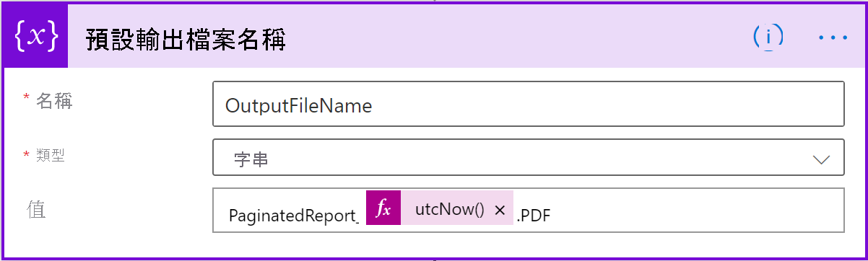This screenshot has width=868, height=261.
Task: Click the red asterisk beside 類型
Action: 27,154
